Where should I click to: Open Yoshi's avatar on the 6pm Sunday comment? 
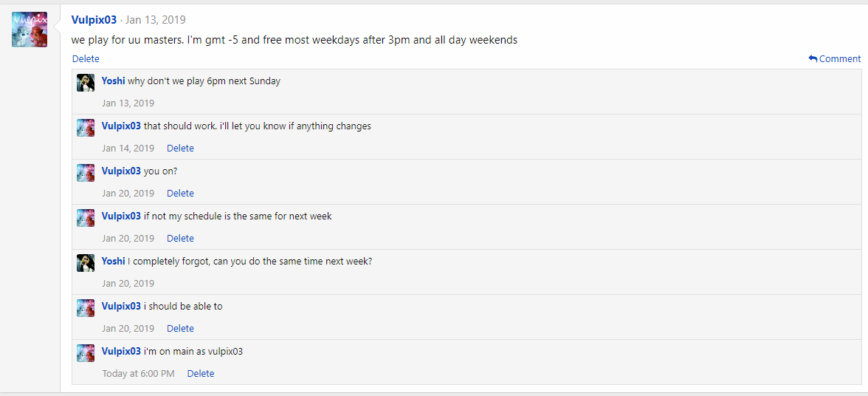(86, 83)
